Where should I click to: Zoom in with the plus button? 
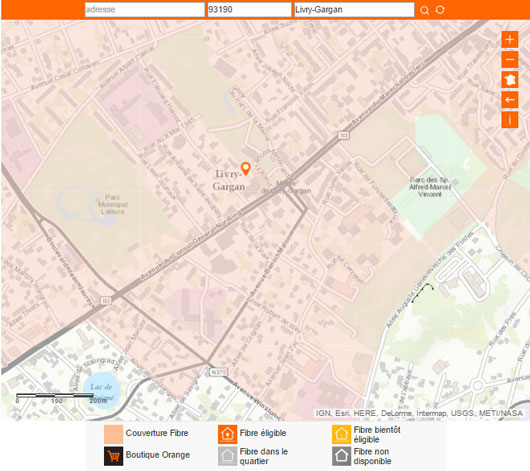pyautogui.click(x=510, y=40)
